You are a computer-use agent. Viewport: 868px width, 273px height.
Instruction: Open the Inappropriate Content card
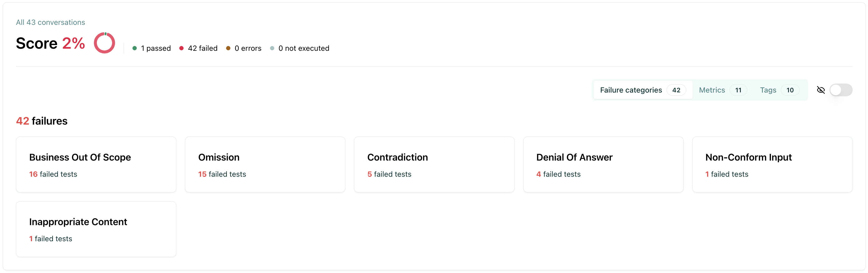click(x=96, y=229)
